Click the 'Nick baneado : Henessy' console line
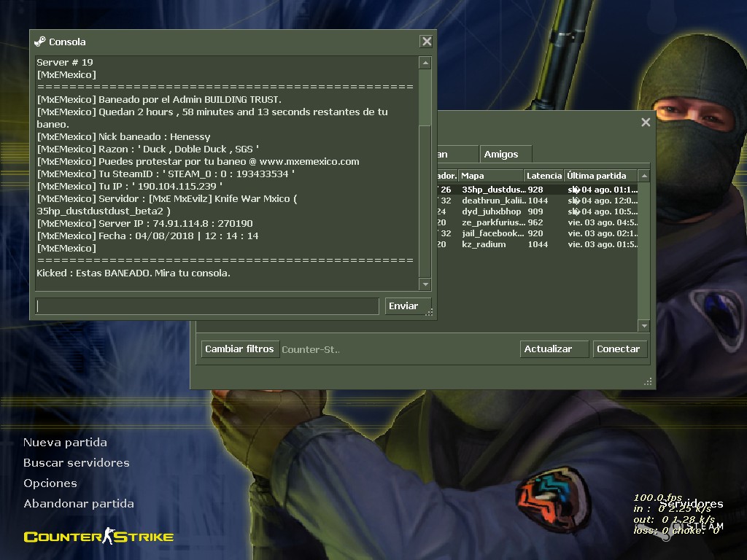 click(123, 136)
